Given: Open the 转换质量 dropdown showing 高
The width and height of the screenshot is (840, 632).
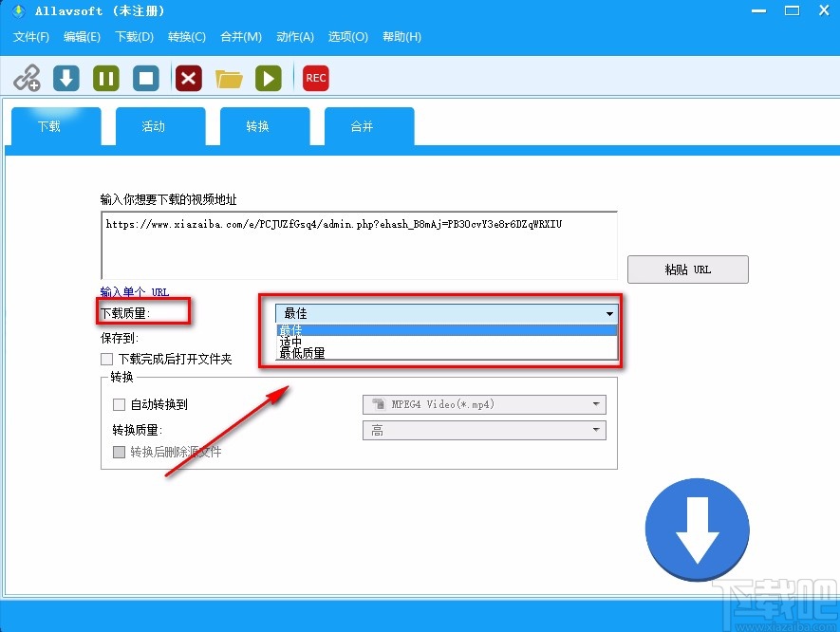Looking at the screenshot, I should [599, 430].
